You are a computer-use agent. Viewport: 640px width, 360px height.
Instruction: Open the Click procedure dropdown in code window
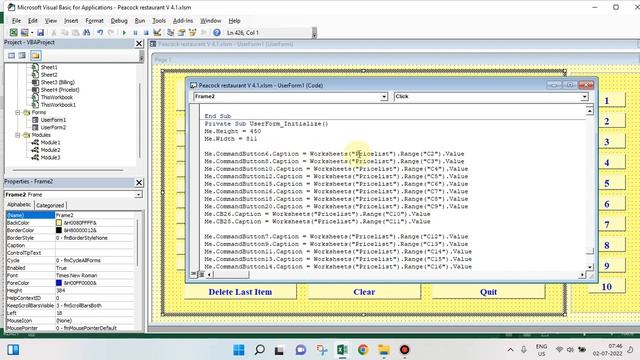coord(584,97)
